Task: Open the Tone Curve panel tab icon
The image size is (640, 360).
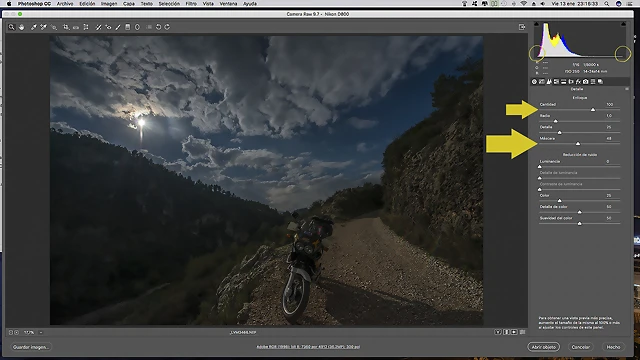Action: click(542, 82)
